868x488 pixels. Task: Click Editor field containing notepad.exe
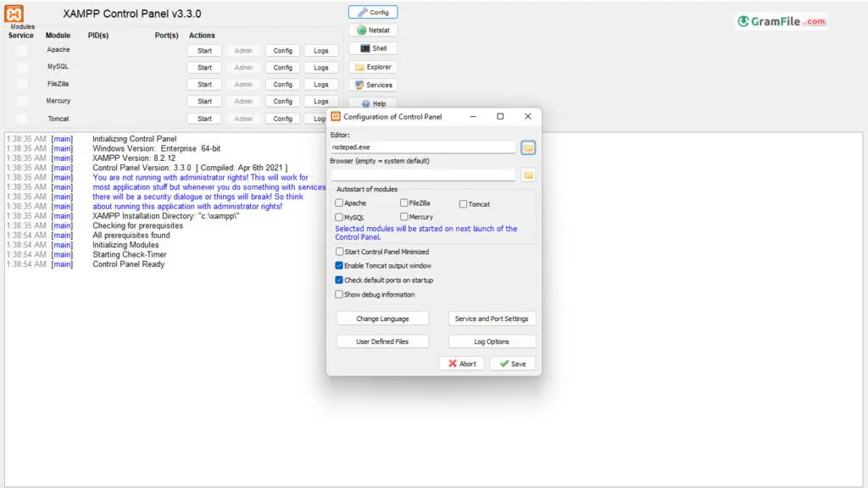coord(423,147)
